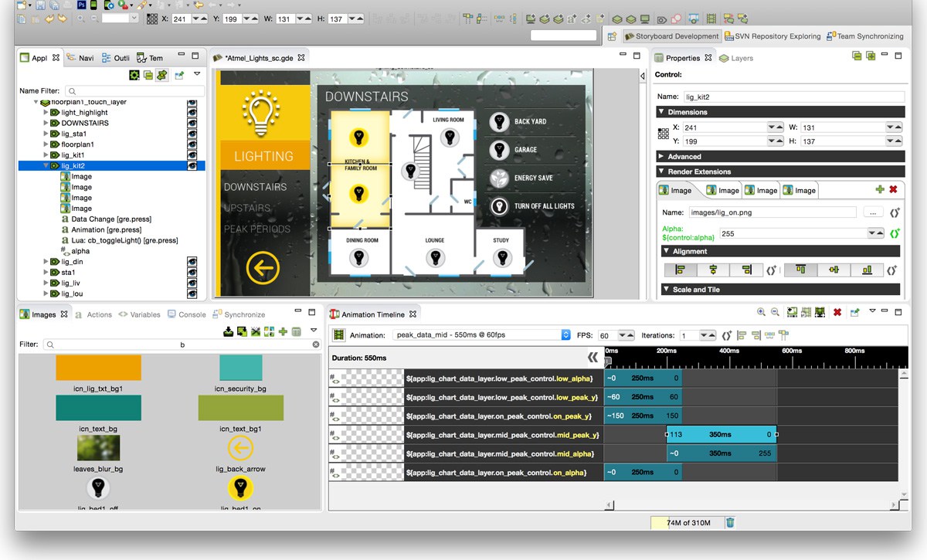The width and height of the screenshot is (927, 560).
Task: Click the trash can garbage collector icon
Action: [730, 522]
